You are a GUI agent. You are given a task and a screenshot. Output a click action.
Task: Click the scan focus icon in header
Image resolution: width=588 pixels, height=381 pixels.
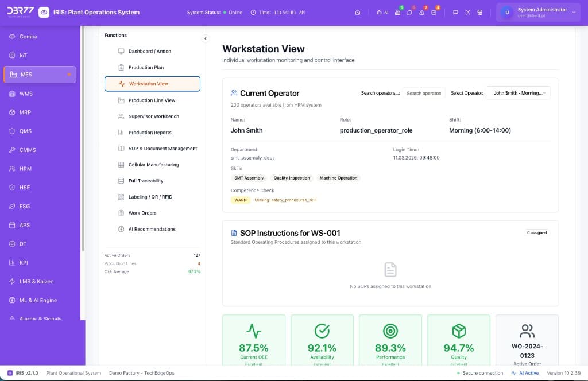pyautogui.click(x=467, y=13)
